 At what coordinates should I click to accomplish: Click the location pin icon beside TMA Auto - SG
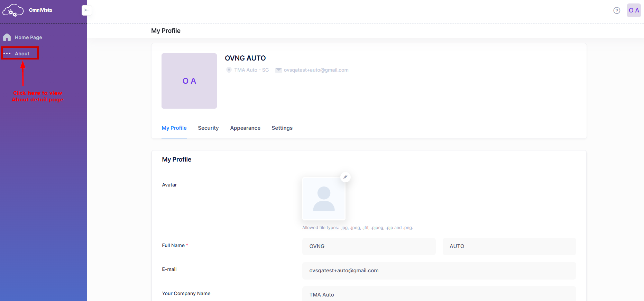pyautogui.click(x=229, y=70)
